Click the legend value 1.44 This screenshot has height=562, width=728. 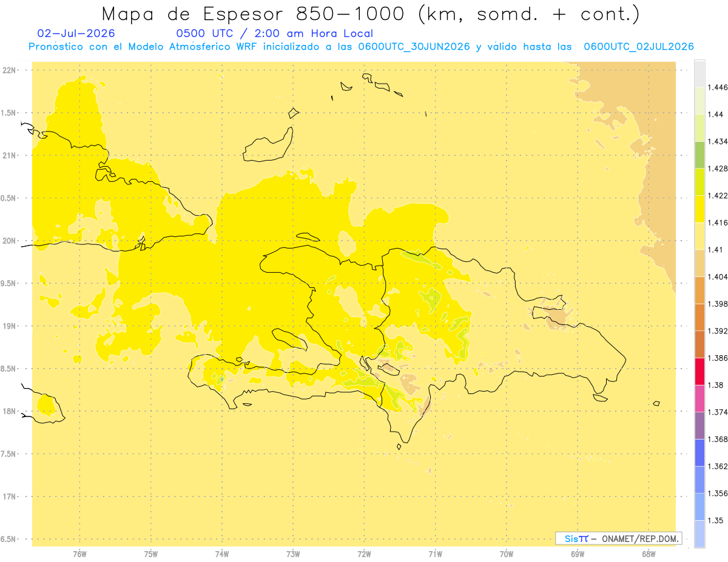[715, 115]
